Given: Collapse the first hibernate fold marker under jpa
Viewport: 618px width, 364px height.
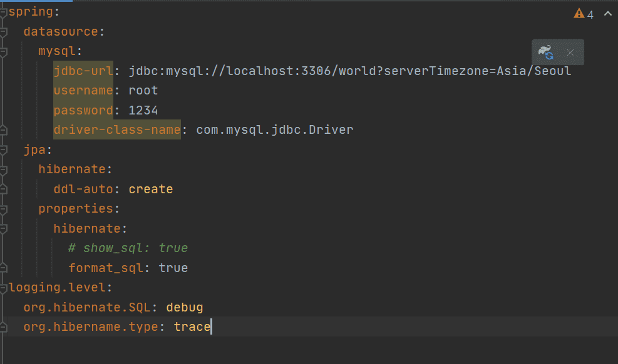Looking at the screenshot, I should coord(3,169).
